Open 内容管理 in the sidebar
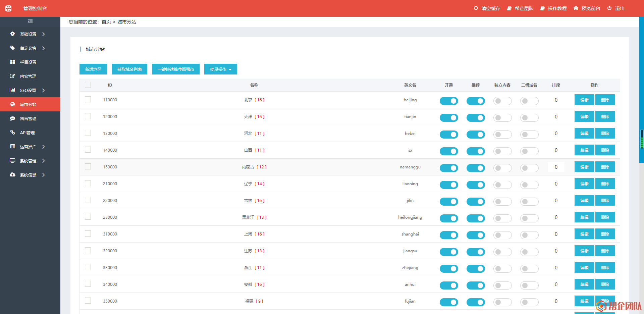Viewport: 644px width, 314px height. 30,76
